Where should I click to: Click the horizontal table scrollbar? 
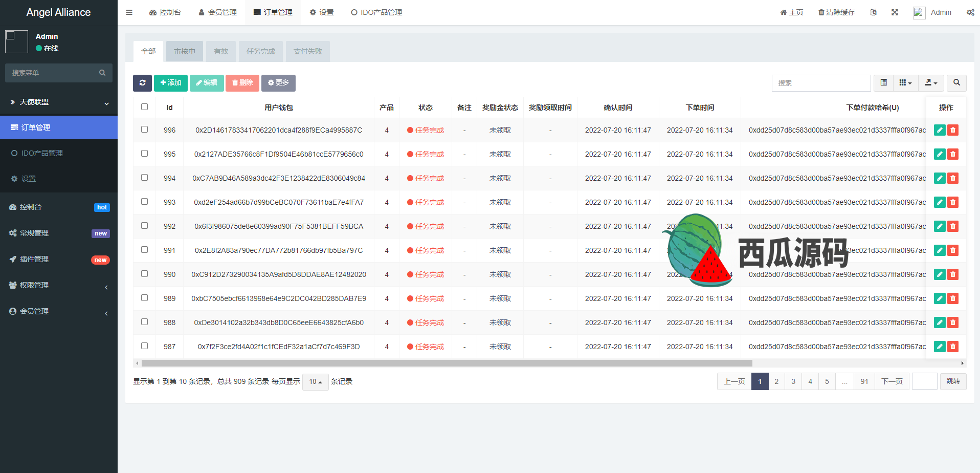point(447,363)
